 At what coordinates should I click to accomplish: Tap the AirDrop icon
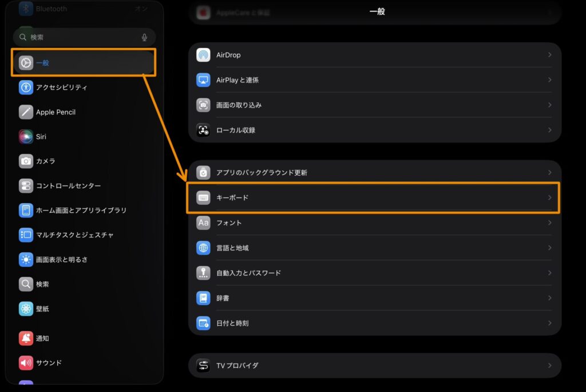click(203, 55)
